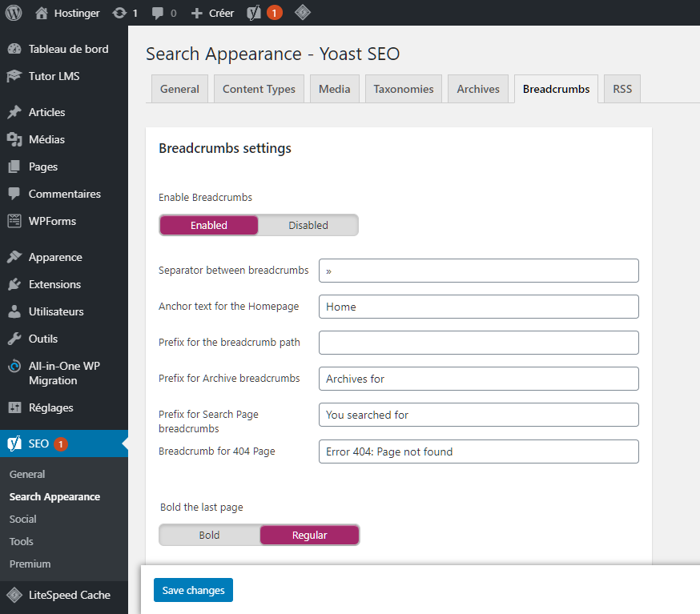This screenshot has width=700, height=614.
Task: Click the Save changes button
Action: (x=193, y=589)
